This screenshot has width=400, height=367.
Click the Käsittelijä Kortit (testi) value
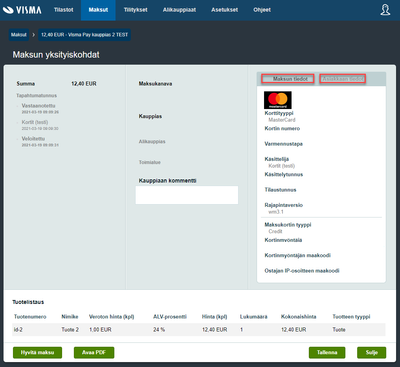coord(282,166)
